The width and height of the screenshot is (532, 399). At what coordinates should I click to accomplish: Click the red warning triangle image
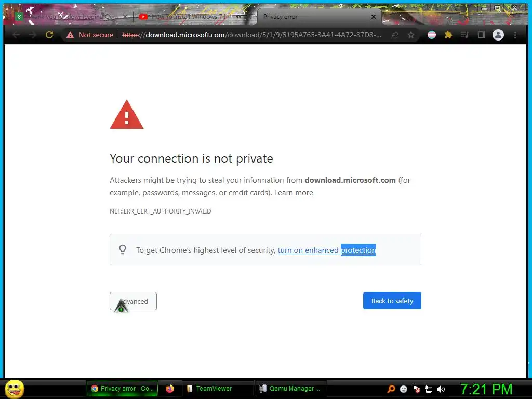(x=127, y=115)
